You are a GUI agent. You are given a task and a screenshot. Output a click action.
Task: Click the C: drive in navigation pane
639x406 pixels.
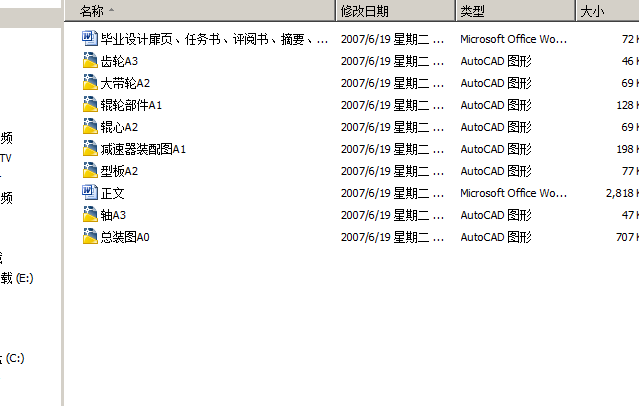point(12,358)
